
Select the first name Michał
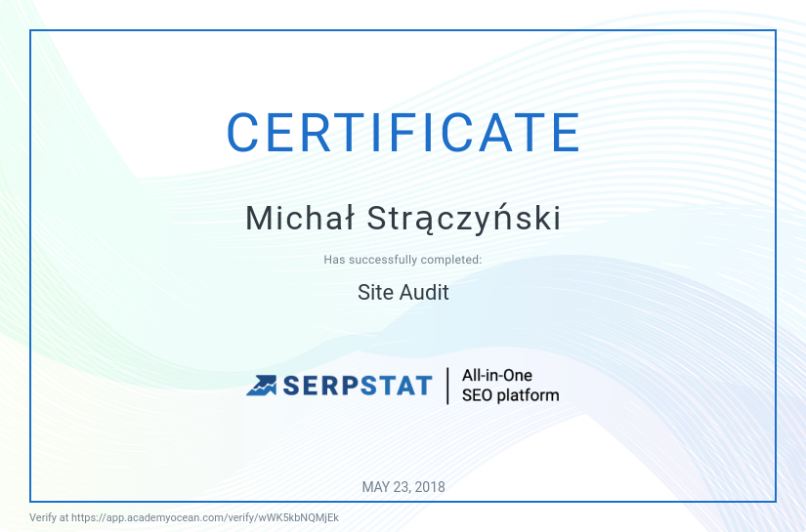click(298, 219)
